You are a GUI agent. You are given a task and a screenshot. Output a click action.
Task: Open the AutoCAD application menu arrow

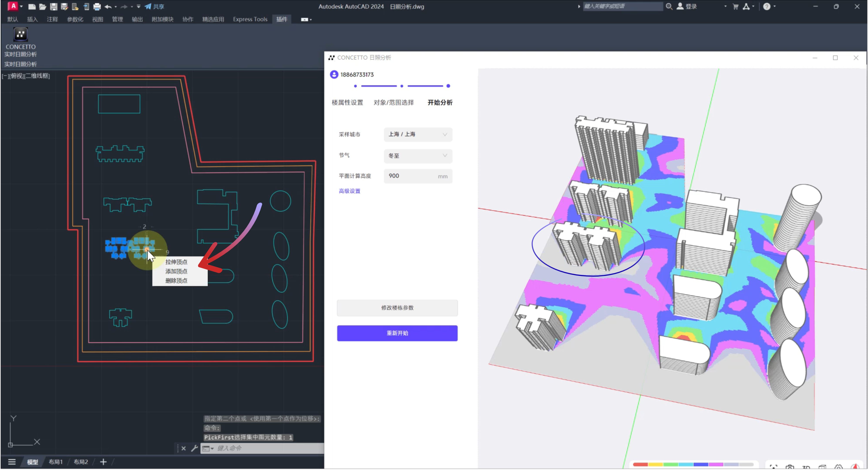pos(21,6)
